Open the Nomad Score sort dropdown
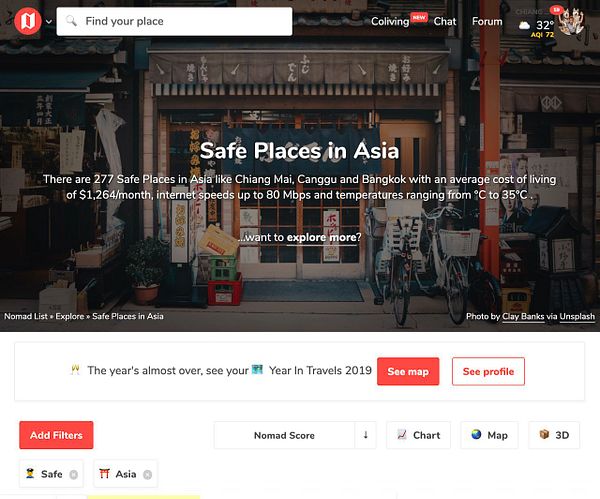 point(284,435)
